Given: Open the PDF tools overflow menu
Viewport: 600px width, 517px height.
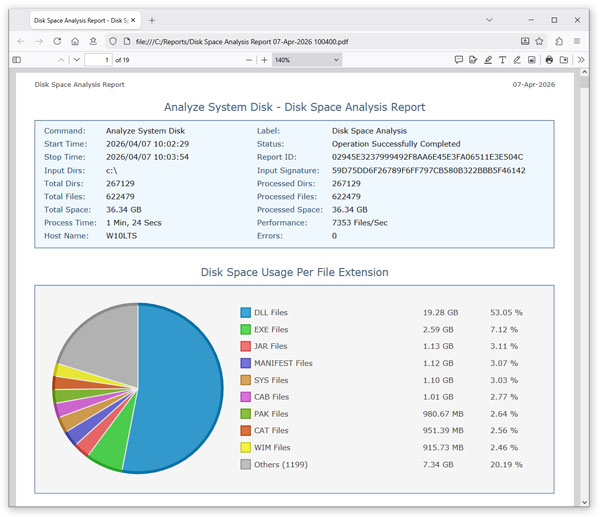Looking at the screenshot, I should coord(581,60).
